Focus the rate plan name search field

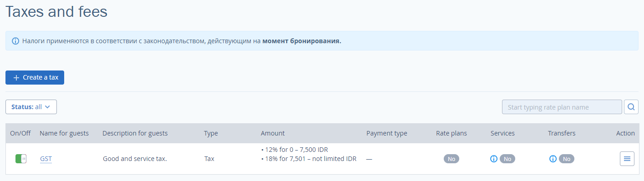pos(562,107)
